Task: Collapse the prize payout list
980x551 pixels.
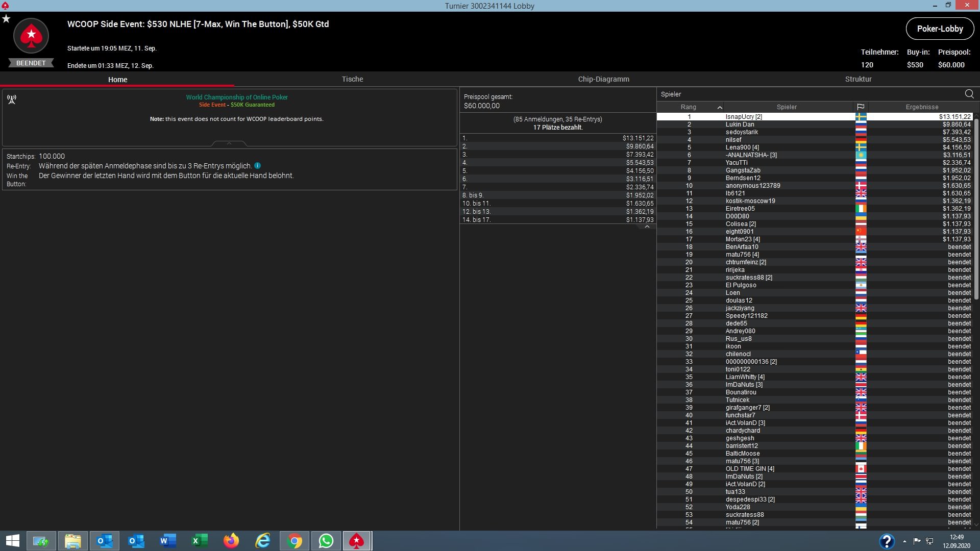Action: [647, 227]
